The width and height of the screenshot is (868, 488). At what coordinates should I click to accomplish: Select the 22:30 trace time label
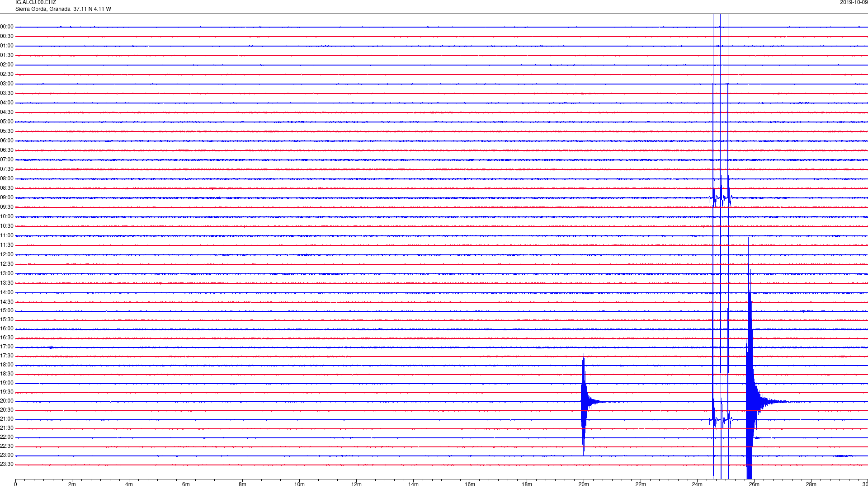coord(7,446)
